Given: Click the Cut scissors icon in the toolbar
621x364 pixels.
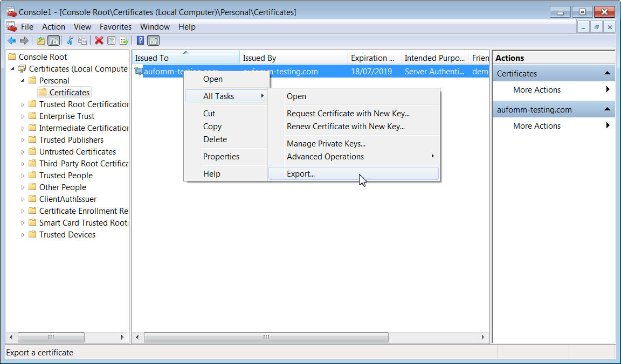Looking at the screenshot, I should [x=70, y=40].
